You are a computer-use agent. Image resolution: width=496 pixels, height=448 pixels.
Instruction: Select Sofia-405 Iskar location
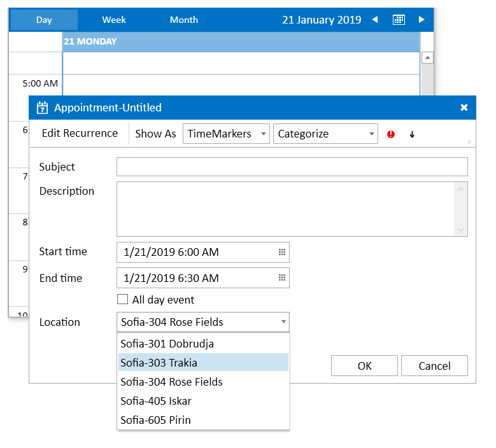[203, 400]
